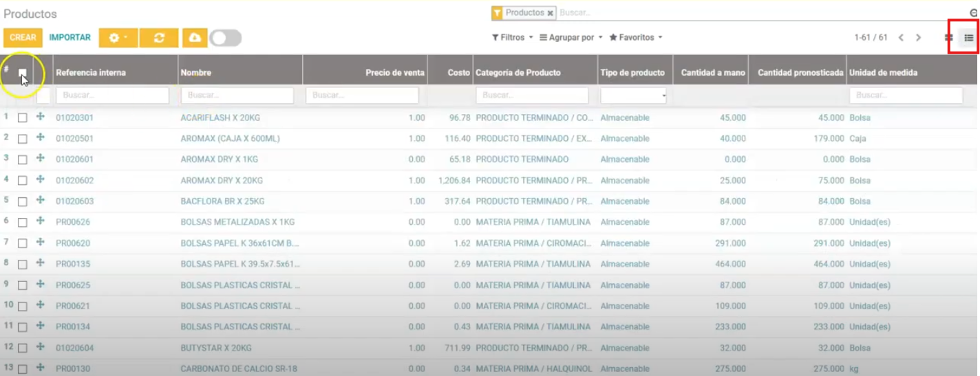Viewport: 980px width, 376px height.
Task: Click drag handle icon of row 01020604
Action: coord(41,346)
